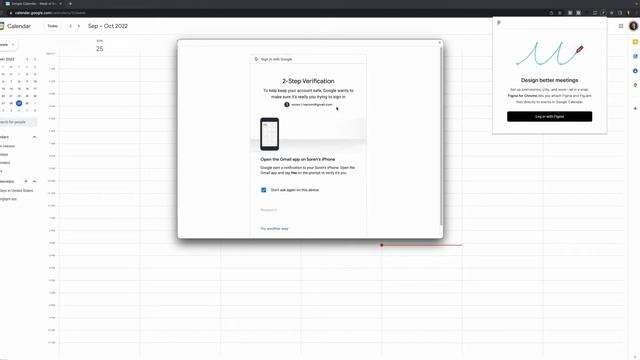640x360 pixels.
Task: Click the calendar.google.com address bar
Action: [50, 13]
